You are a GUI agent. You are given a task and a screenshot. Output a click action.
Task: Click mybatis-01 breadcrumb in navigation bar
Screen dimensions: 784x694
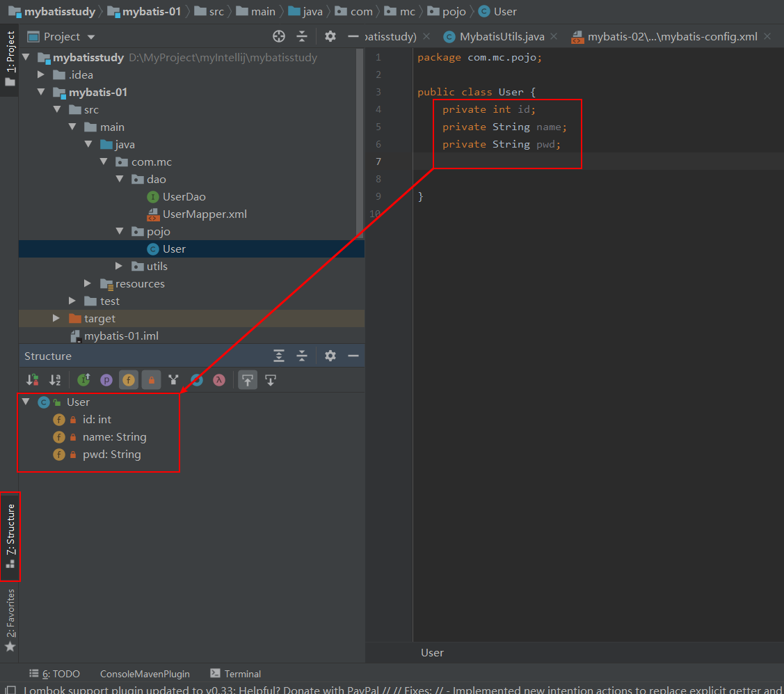145,12
